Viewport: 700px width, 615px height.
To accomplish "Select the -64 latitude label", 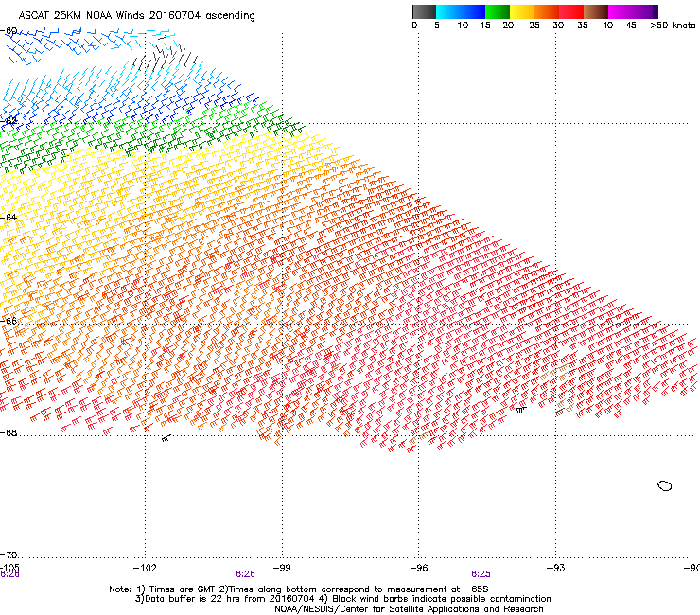I will click(x=9, y=218).
